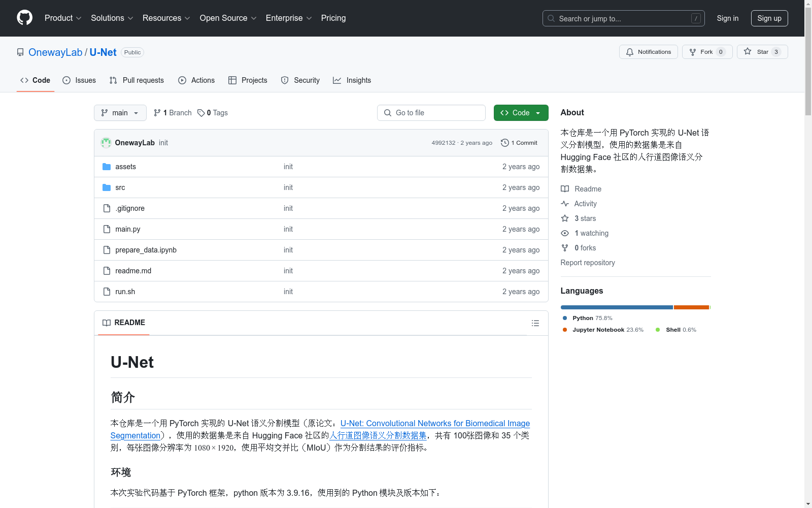Screen dimensions: 812x508
Task: Click the Report repository link
Action: (x=588, y=263)
